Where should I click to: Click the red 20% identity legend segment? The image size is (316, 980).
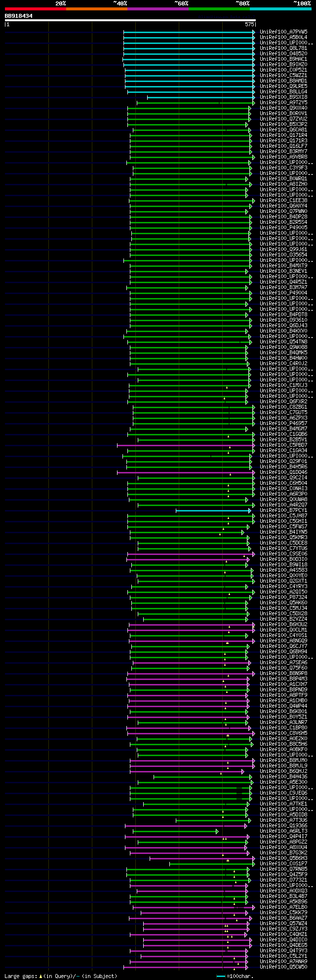36,9
